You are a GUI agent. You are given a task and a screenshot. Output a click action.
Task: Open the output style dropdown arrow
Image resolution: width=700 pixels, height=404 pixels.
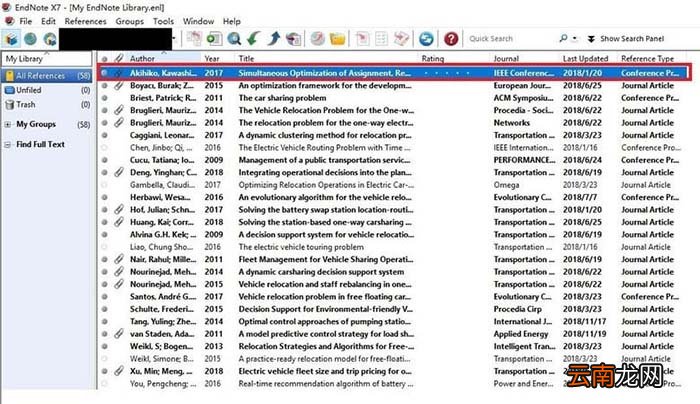(x=174, y=39)
